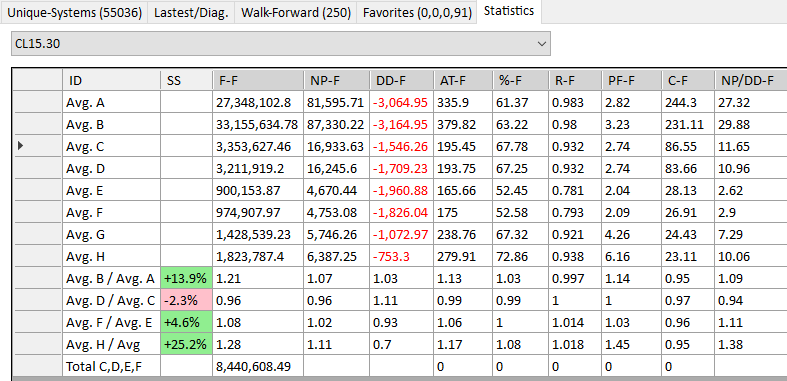This screenshot has height=381, width=787.
Task: Click the green +13.9% SS cell
Action: click(x=186, y=279)
